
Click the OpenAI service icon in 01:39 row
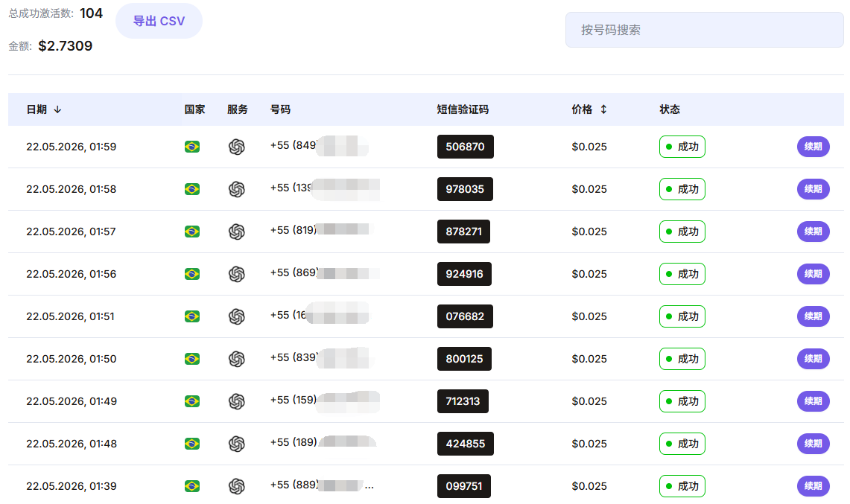[236, 486]
